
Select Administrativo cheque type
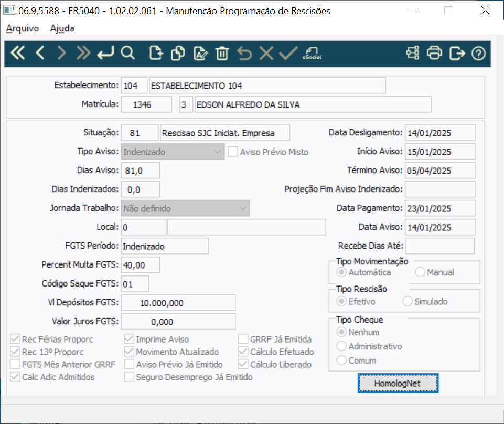coord(341,346)
